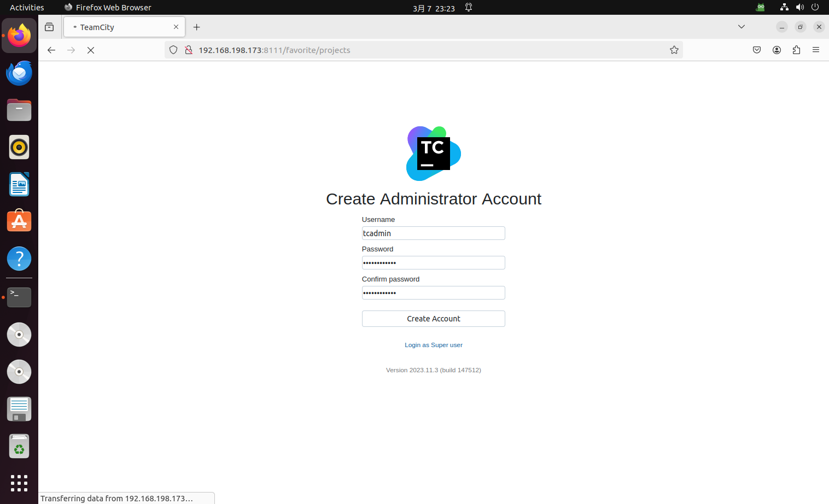The height and width of the screenshot is (504, 829).
Task: Click the address bar URL text
Action: coord(275,50)
